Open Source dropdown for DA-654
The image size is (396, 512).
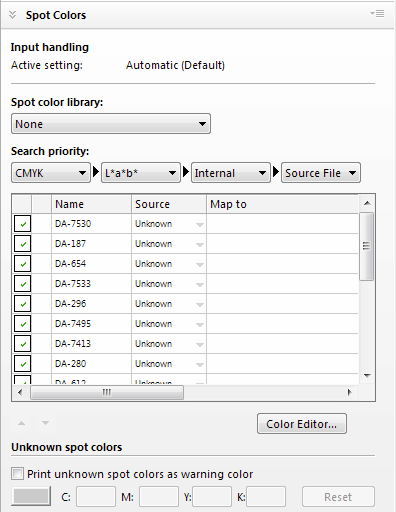[200, 265]
